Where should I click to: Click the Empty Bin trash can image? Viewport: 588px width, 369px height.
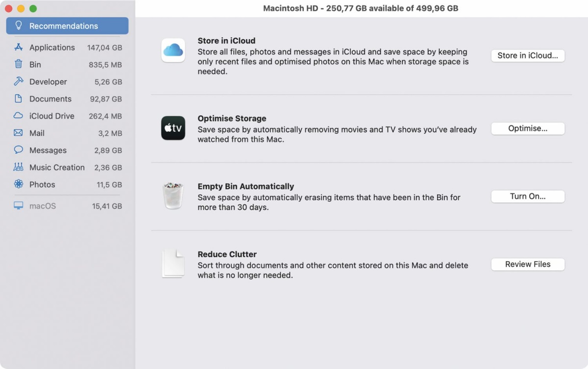173,196
